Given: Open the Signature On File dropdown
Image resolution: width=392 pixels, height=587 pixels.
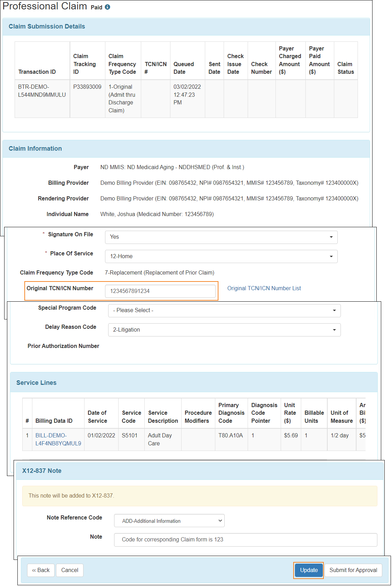Looking at the screenshot, I should tap(221, 237).
